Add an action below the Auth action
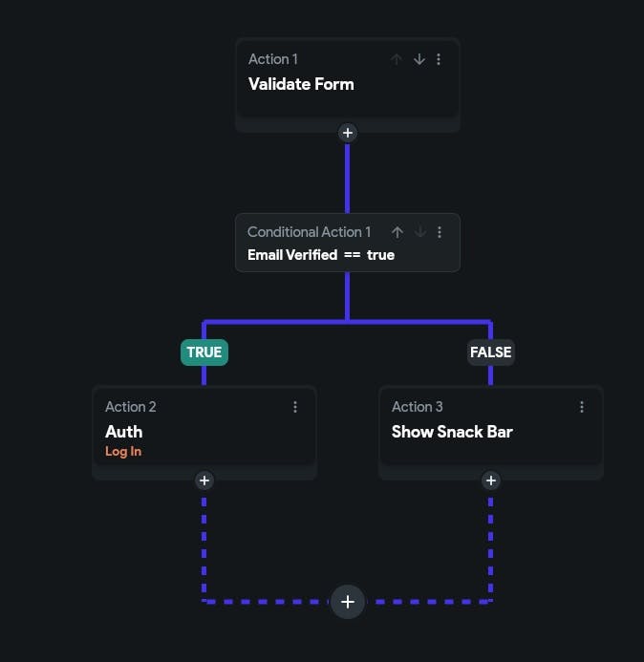This screenshot has height=662, width=644. pyautogui.click(x=204, y=480)
